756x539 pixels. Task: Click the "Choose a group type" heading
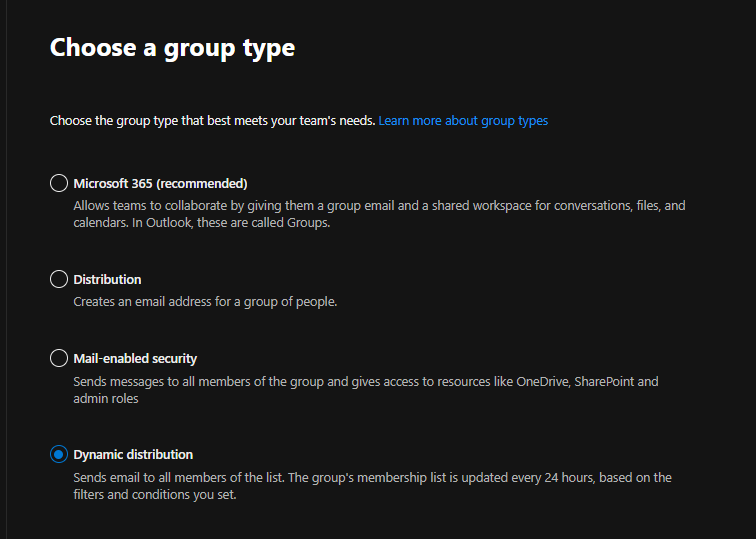point(172,48)
